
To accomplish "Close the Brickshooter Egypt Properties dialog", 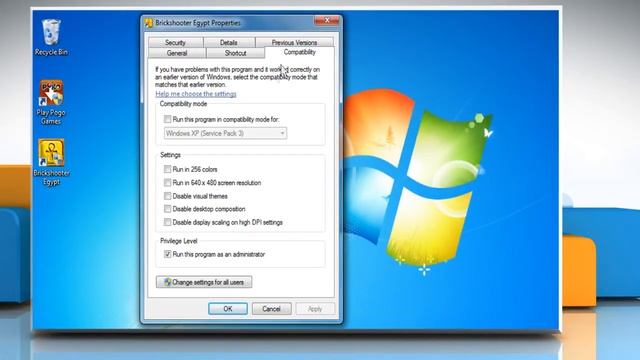I will 327,20.
